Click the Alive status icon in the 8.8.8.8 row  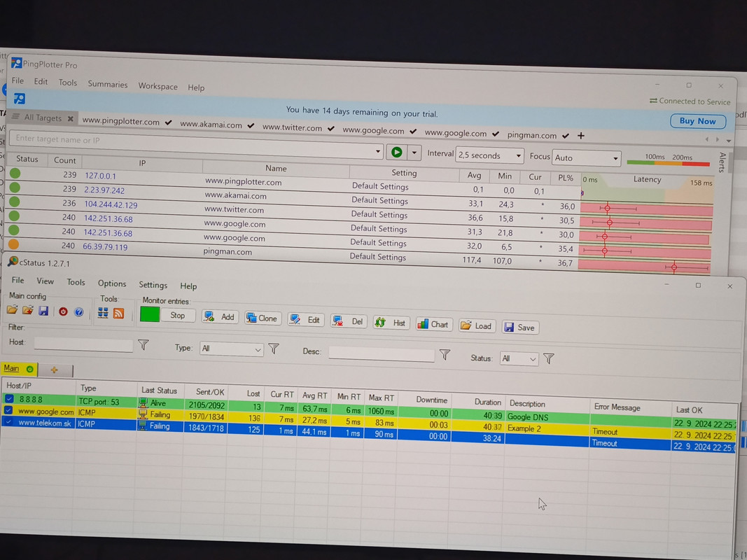coord(143,402)
